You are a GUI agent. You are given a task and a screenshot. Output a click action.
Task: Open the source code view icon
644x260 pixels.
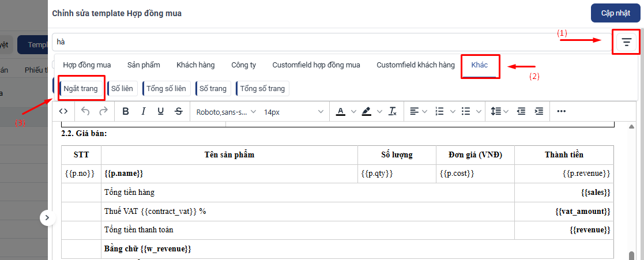coord(63,111)
